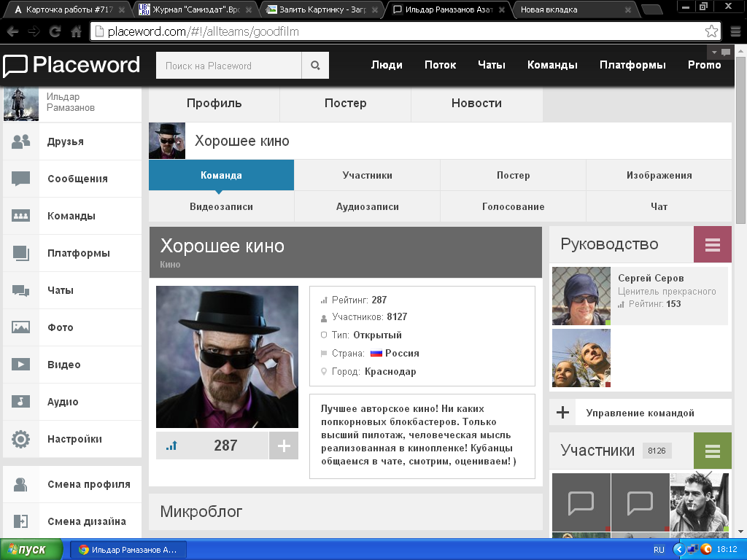Click the Сообщения message bubble icon
Screen dimensions: 747x560
pos(20,179)
